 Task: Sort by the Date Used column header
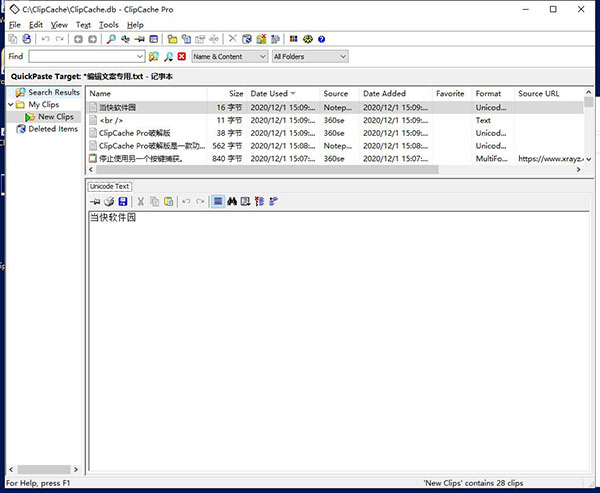click(x=283, y=93)
